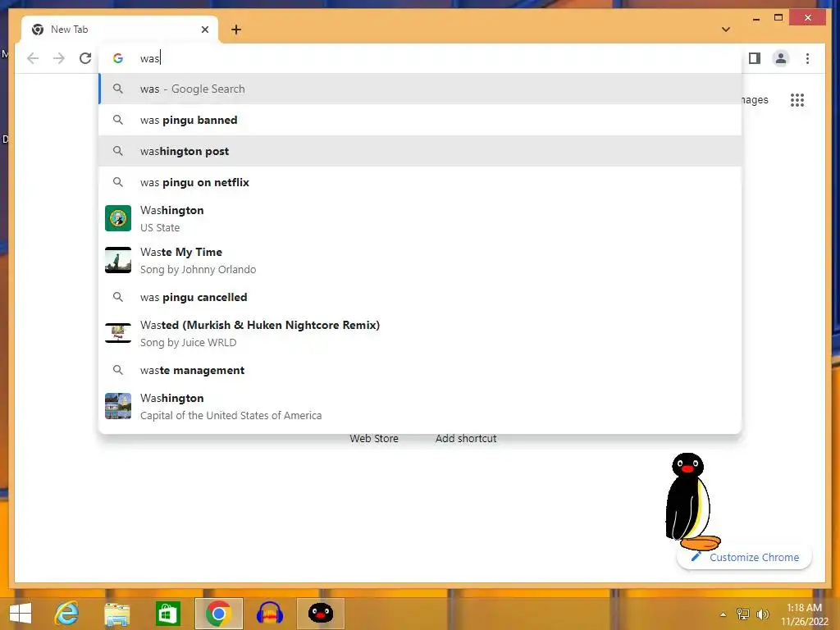Open Windows Store from taskbar
Viewport: 840px width, 630px height.
[167, 614]
